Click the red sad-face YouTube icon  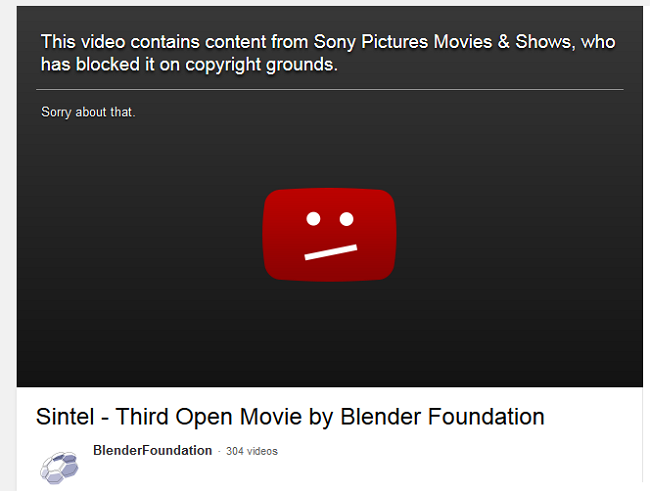tap(330, 235)
